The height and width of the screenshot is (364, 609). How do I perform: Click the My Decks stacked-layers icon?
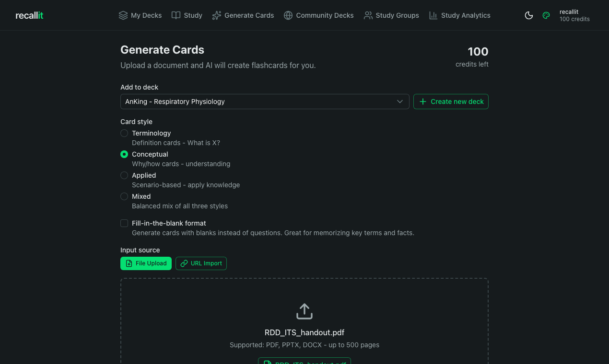point(123,15)
